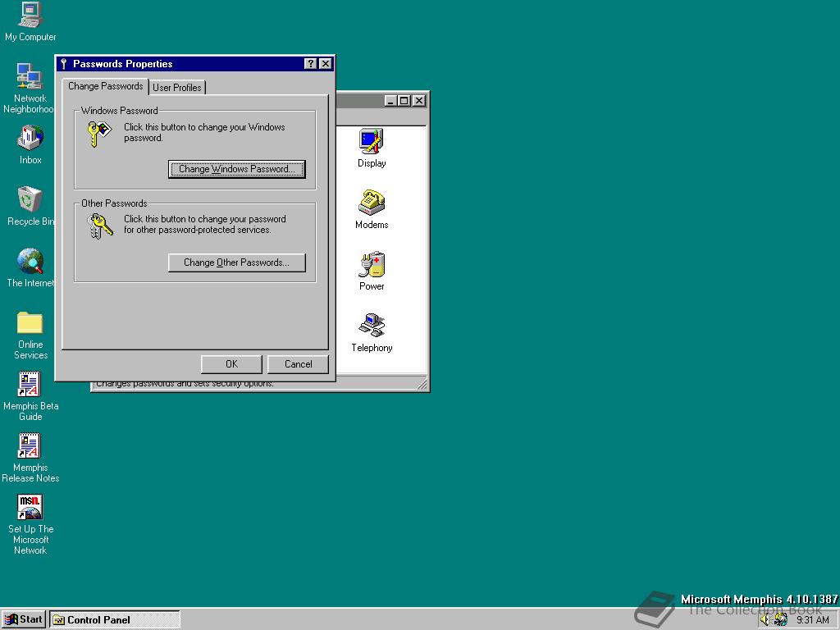Click the 9:31 AM taskbar clock
This screenshot has height=630, width=840.
pyautogui.click(x=813, y=620)
